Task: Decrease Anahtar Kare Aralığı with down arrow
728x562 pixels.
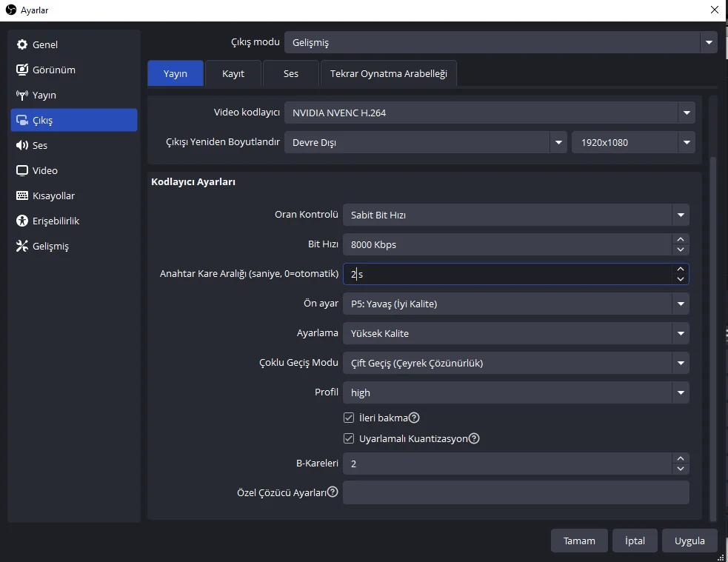Action: coord(680,279)
